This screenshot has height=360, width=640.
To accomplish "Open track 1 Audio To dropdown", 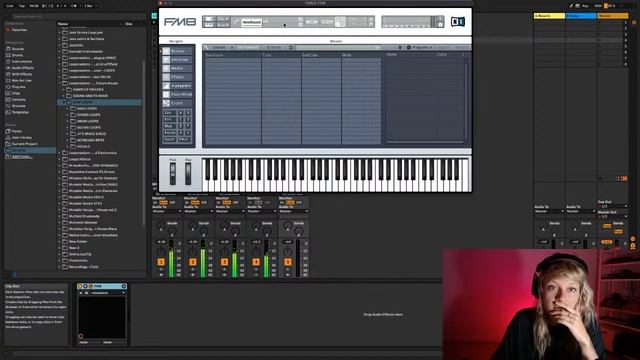I will pos(167,211).
